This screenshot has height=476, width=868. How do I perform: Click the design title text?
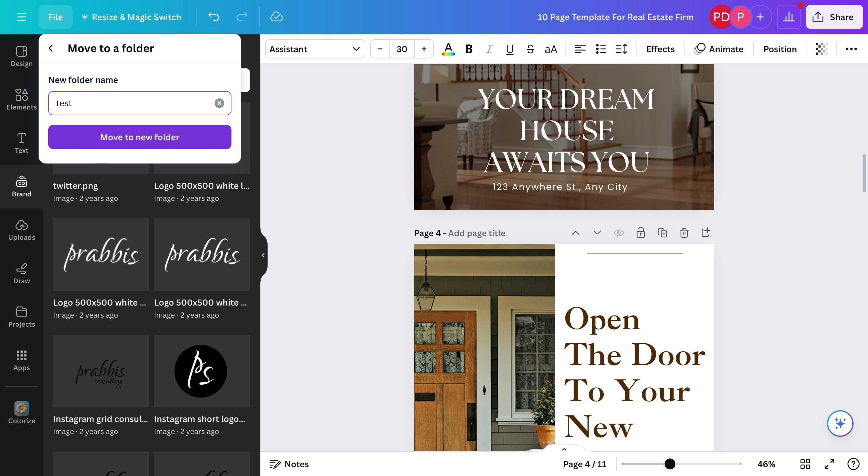tap(615, 17)
